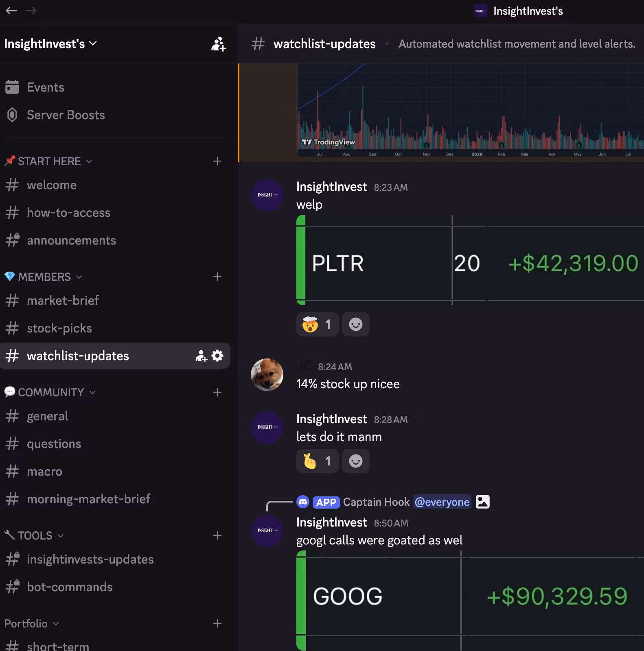
Task: Open the morning-market-brief channel
Action: coord(115,499)
